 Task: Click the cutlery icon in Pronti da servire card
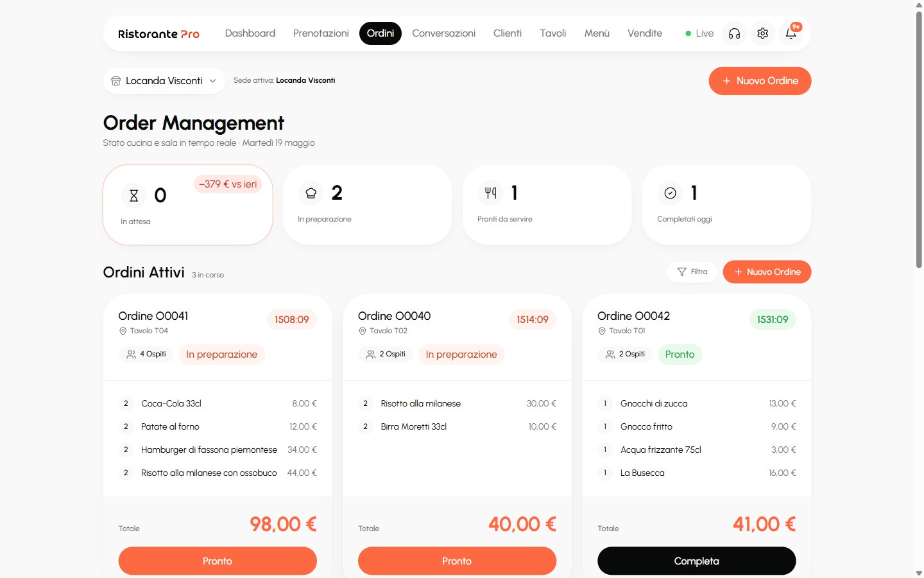[490, 193]
